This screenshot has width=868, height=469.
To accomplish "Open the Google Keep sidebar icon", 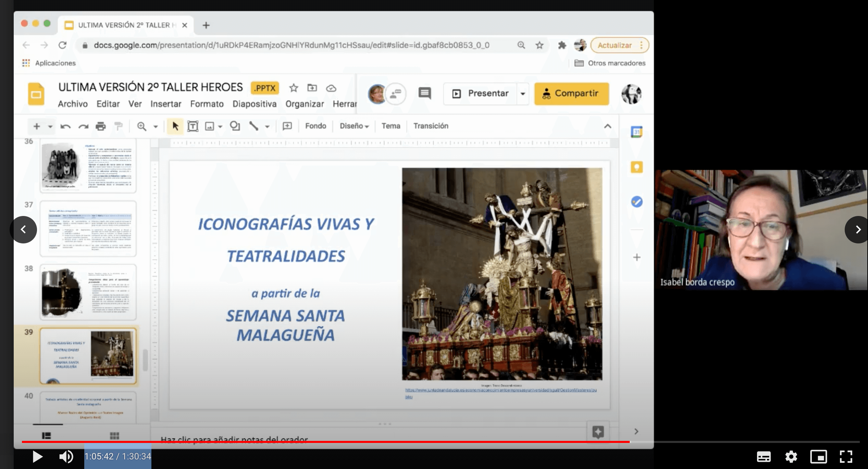I will point(636,167).
